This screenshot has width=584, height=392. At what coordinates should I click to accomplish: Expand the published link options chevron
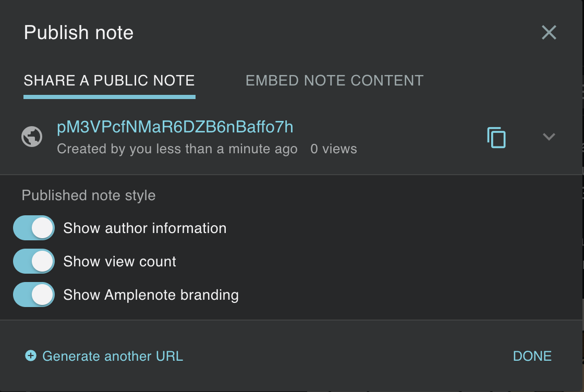(549, 137)
